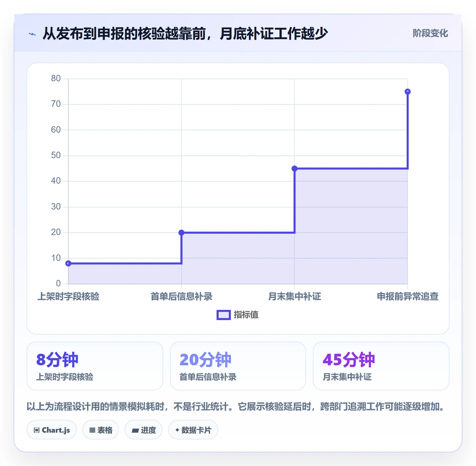Open the 20分钟 data card
The image size is (476, 466).
[x=238, y=366]
